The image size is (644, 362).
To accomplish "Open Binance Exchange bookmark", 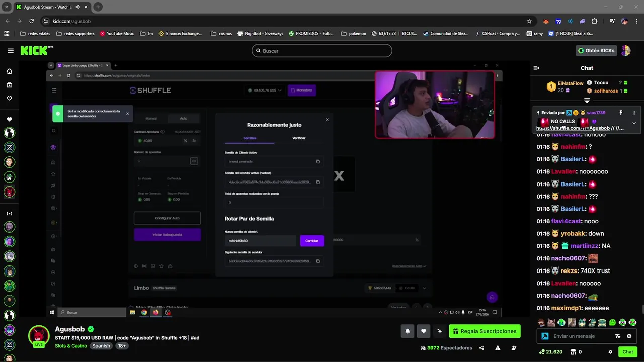I will (x=180, y=34).
